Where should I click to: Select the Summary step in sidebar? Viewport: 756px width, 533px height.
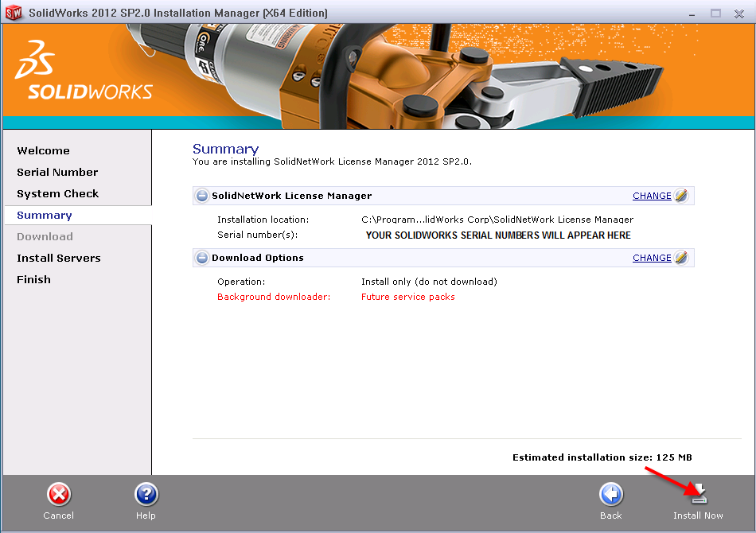pyautogui.click(x=45, y=215)
